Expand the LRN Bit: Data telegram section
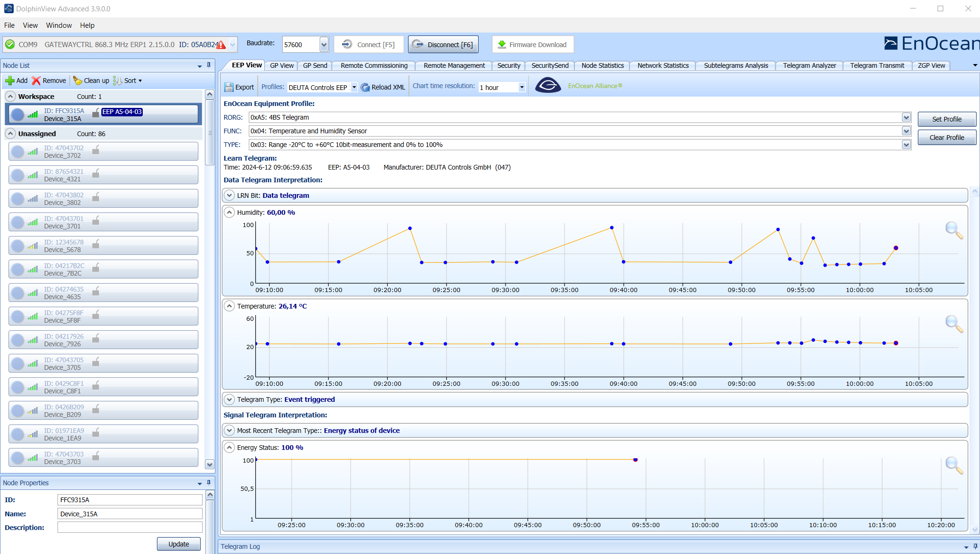Screen dimensions: 980x554 tap(229, 195)
